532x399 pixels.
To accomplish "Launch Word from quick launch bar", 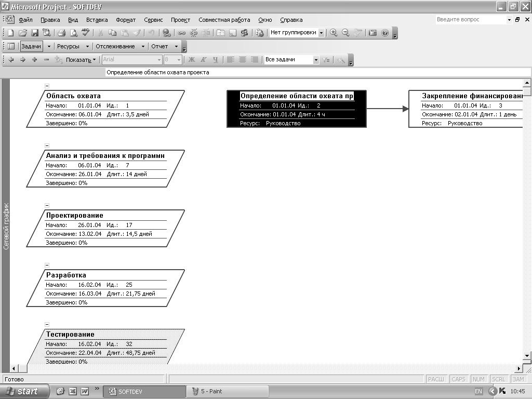I will (85, 391).
